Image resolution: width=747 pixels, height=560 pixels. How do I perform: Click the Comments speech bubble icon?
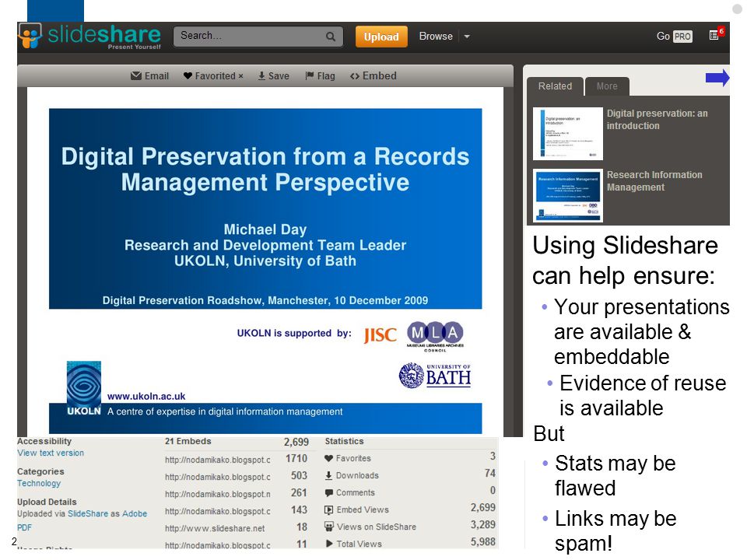coord(328,493)
